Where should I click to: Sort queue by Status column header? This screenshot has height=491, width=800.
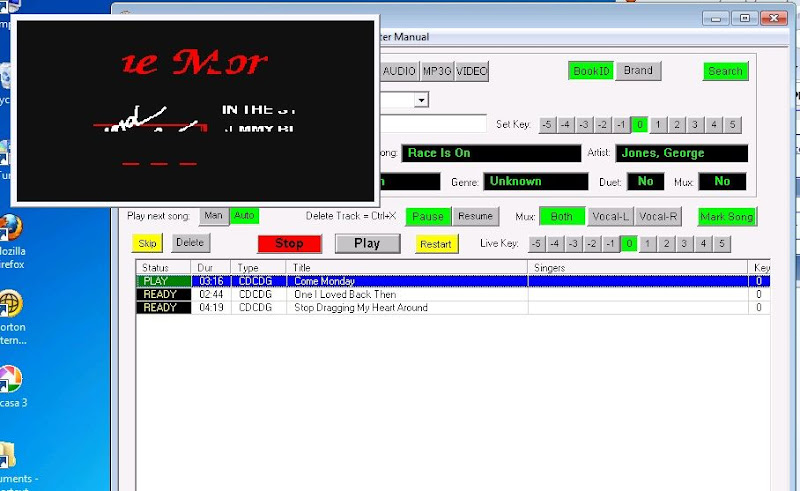[163, 267]
